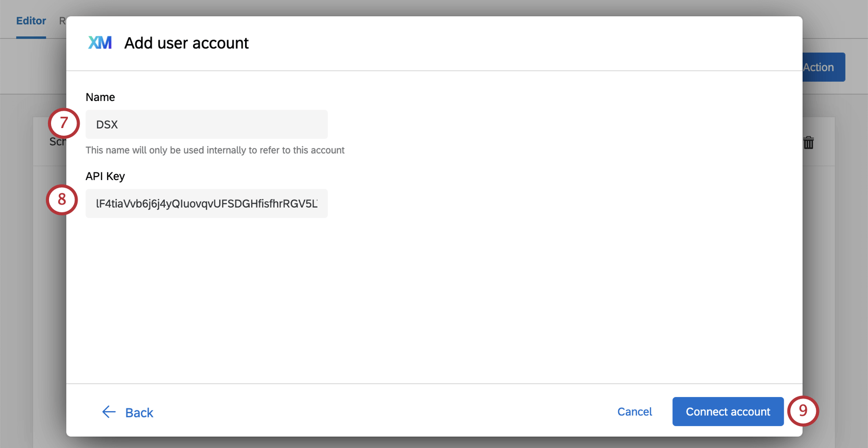Click the Name field label

[x=100, y=97]
